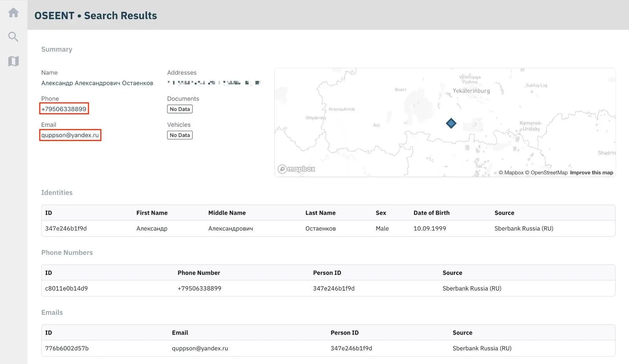Select the highlighted email quppson@yandex.ru
Screen dimensions: 629x364
point(70,135)
